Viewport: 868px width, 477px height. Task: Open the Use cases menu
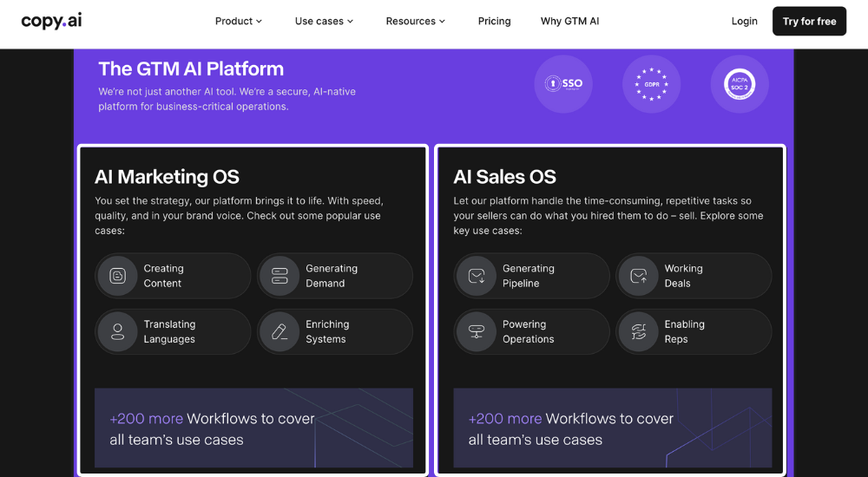pos(324,21)
